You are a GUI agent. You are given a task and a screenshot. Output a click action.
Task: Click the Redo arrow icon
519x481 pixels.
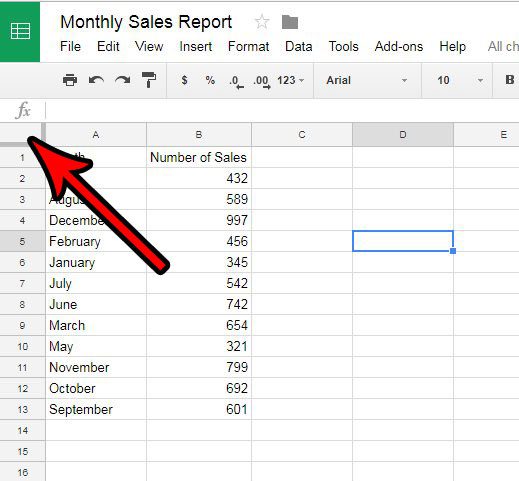123,80
